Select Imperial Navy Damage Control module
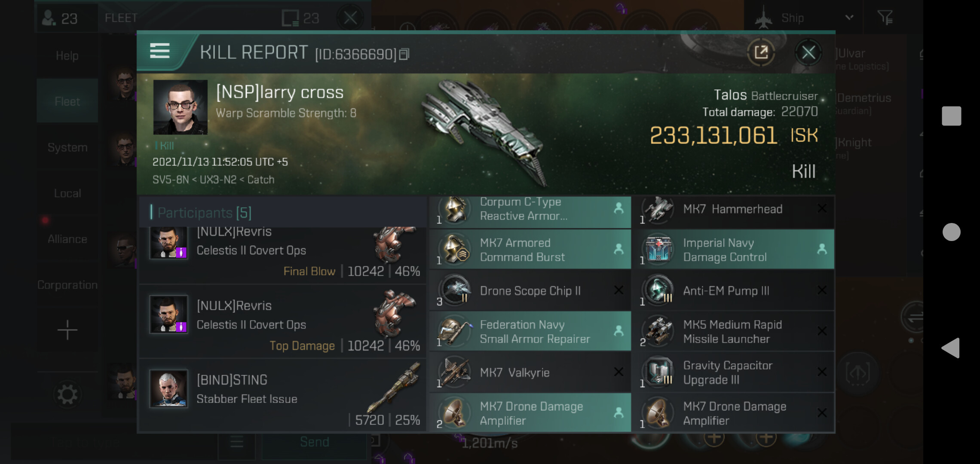This screenshot has width=980, height=464. pos(734,250)
